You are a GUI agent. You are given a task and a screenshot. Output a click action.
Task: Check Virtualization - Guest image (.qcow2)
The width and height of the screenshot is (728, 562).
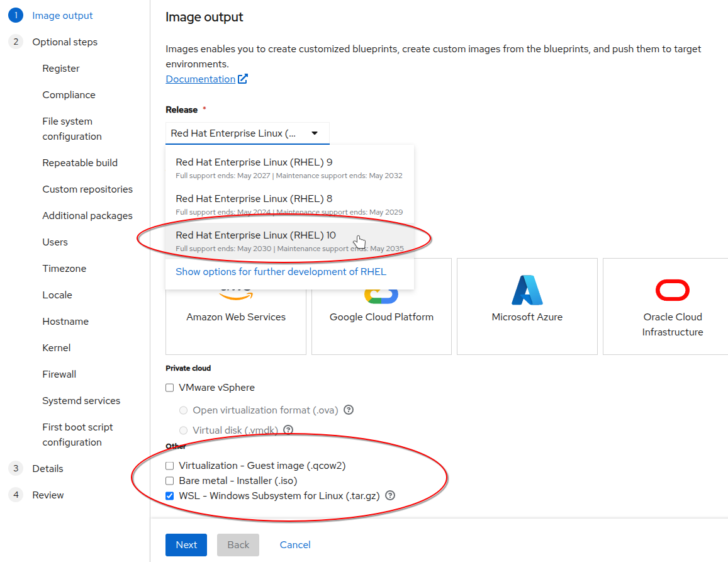169,466
